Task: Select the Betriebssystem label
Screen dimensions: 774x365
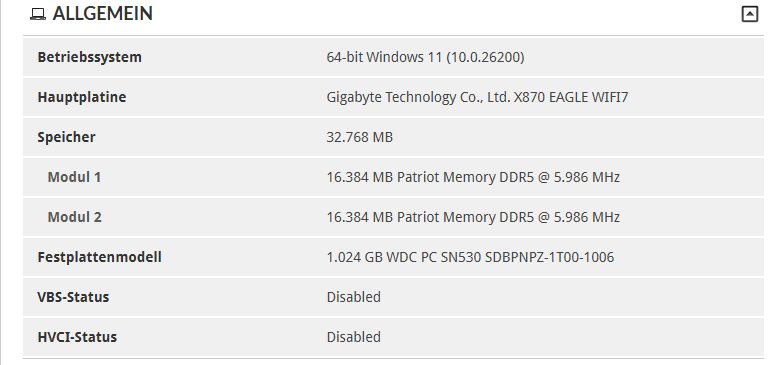Action: (89, 57)
